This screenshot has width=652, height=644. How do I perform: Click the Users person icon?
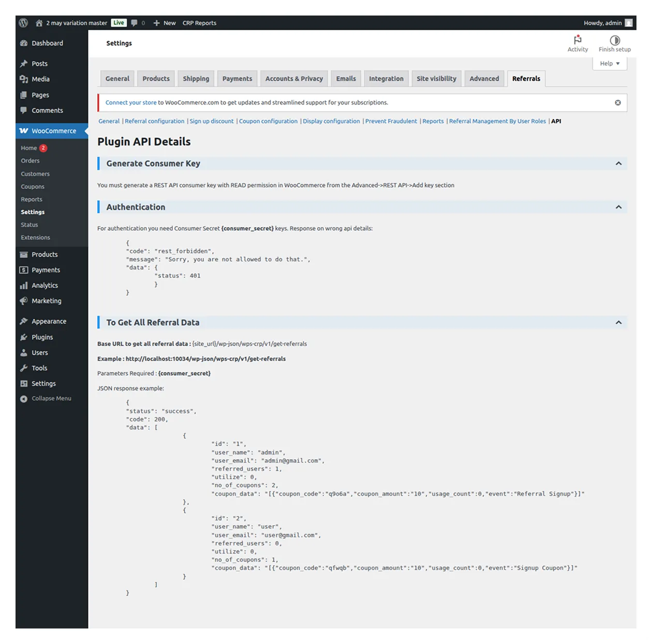[24, 353]
